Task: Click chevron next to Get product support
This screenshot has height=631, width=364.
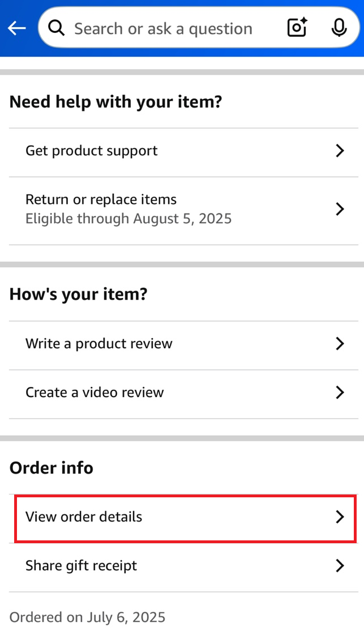Action: click(340, 151)
